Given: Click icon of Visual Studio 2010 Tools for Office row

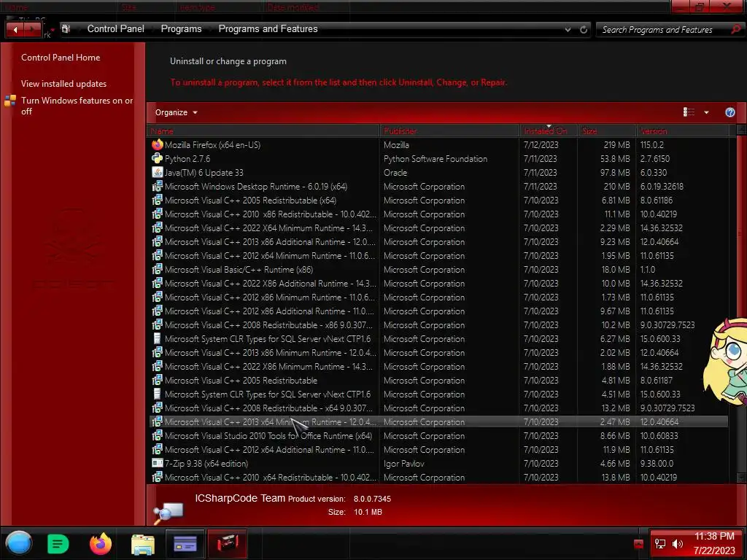Looking at the screenshot, I should click(158, 435).
